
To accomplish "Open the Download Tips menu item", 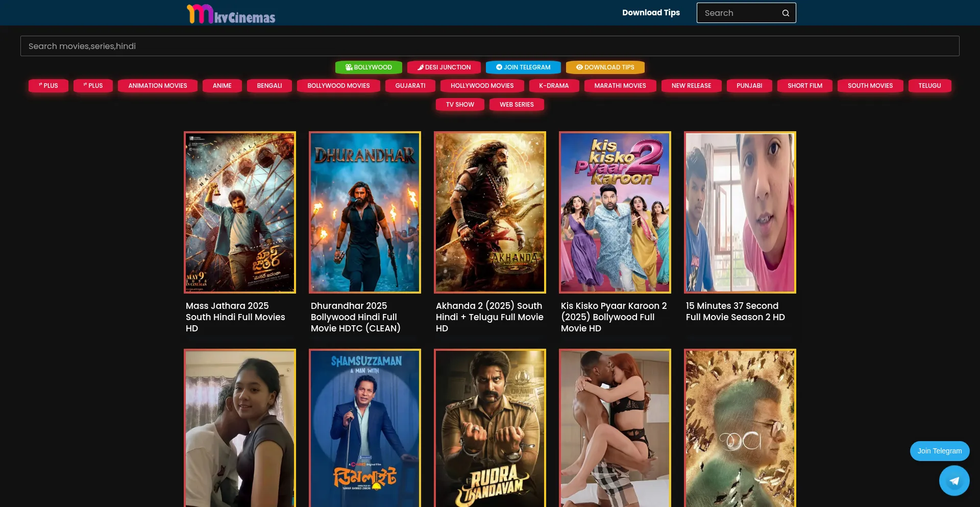I will coord(651,12).
